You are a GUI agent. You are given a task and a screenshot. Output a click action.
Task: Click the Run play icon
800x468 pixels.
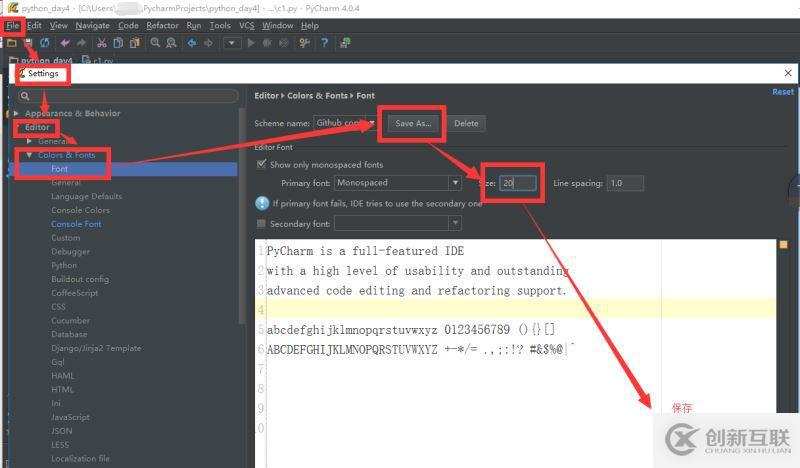point(251,43)
